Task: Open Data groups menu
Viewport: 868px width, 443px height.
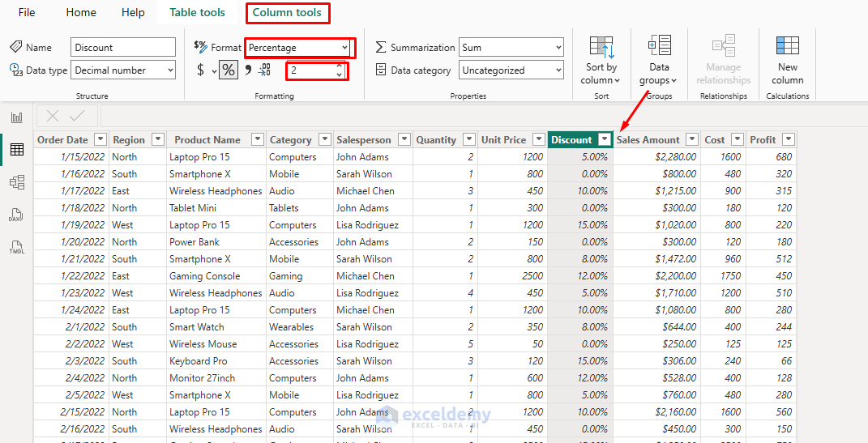Action: [659, 61]
